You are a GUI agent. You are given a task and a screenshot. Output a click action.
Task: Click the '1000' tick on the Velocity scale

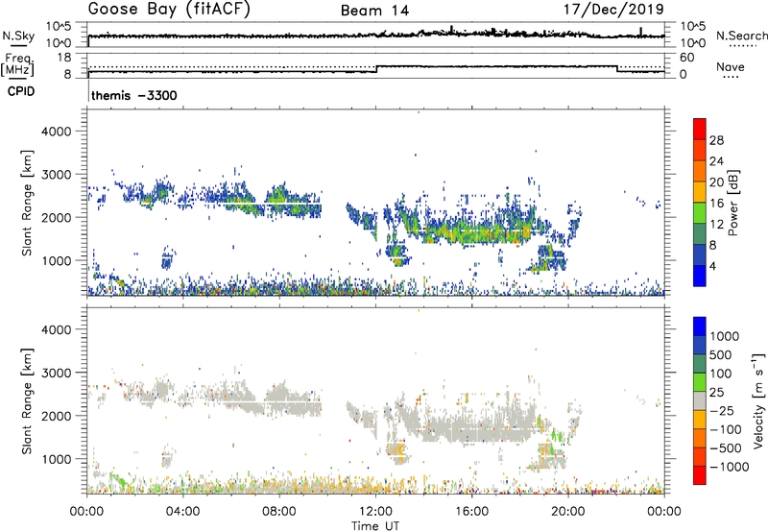tap(724, 336)
